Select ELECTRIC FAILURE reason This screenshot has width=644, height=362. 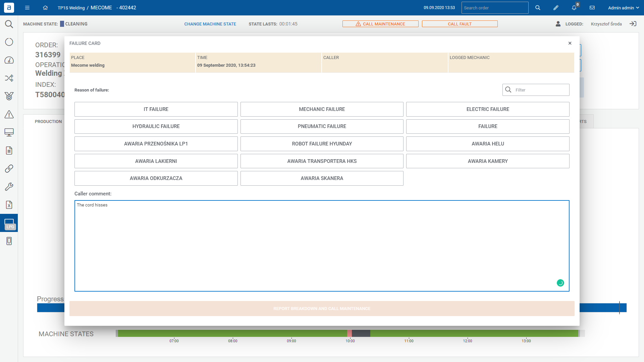pyautogui.click(x=488, y=109)
